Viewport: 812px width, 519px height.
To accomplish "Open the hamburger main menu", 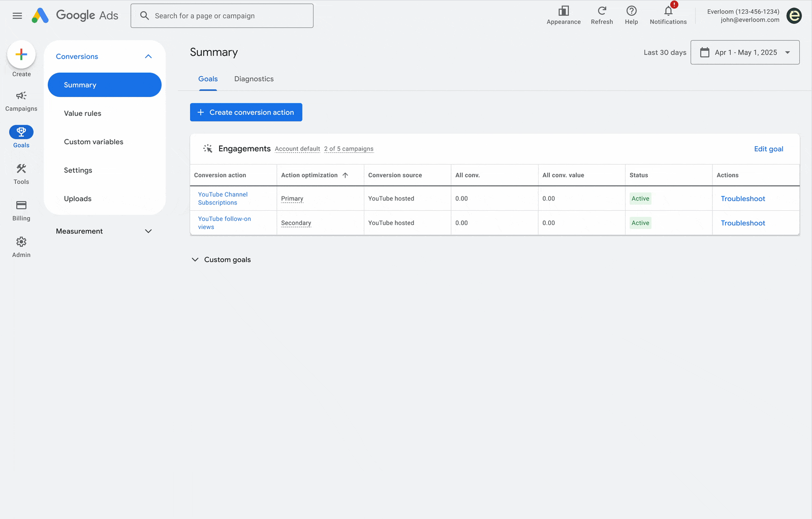I will (x=17, y=16).
